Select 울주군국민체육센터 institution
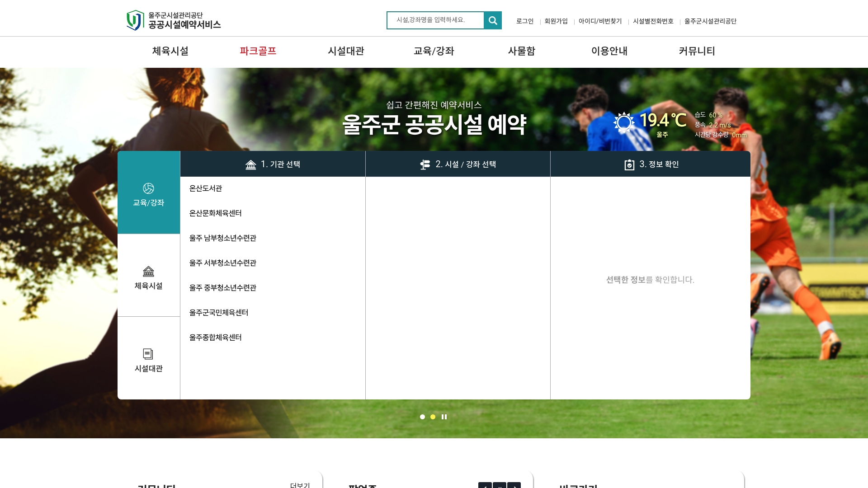This screenshot has width=868, height=488. click(219, 313)
